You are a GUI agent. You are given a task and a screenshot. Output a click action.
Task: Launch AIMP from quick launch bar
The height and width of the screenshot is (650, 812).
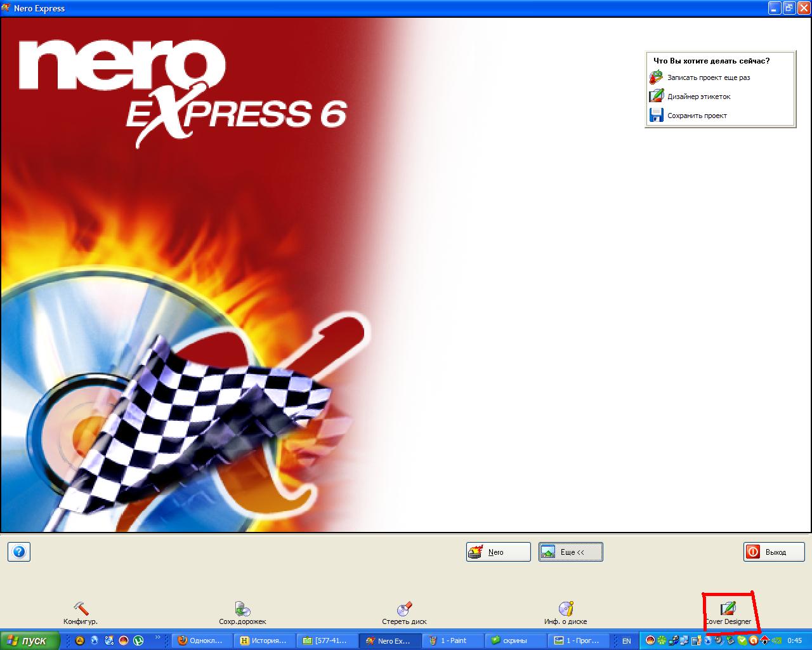80,640
